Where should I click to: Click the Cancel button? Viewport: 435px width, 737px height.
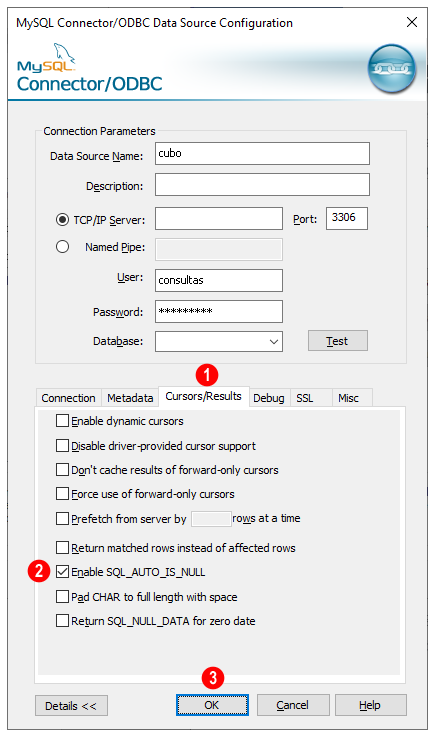(293, 705)
